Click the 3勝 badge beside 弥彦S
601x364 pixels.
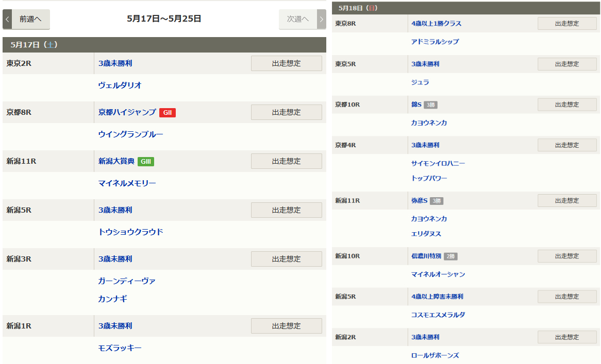(x=436, y=201)
